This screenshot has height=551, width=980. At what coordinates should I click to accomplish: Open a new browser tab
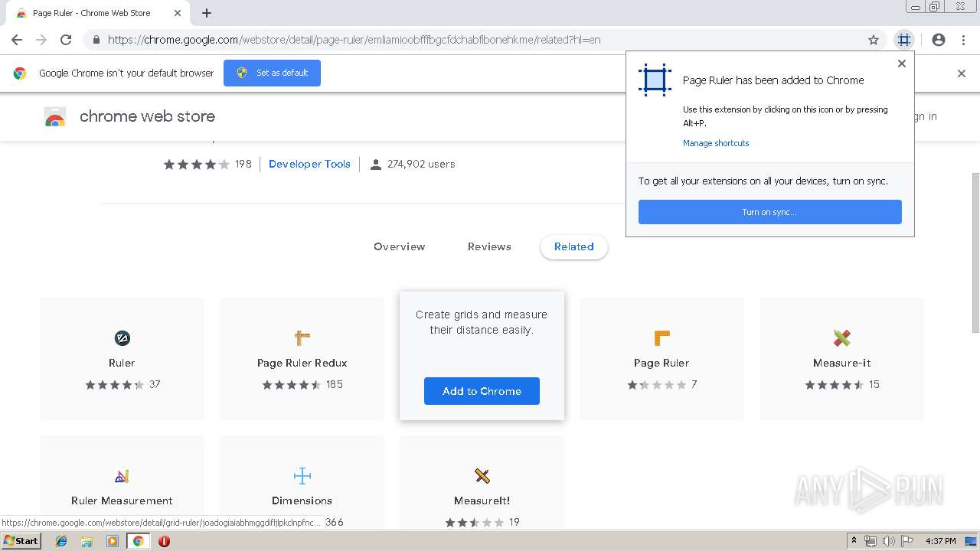(207, 13)
